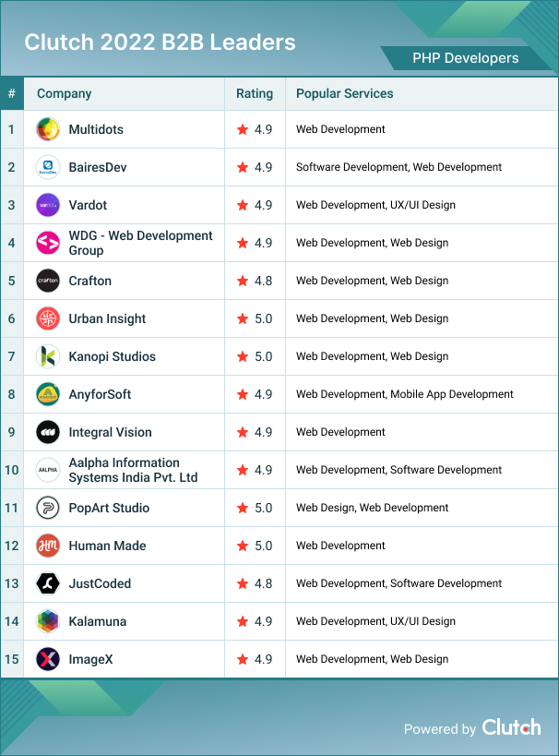This screenshot has width=559, height=756.
Task: Click the Rating column header
Action: pos(255,93)
